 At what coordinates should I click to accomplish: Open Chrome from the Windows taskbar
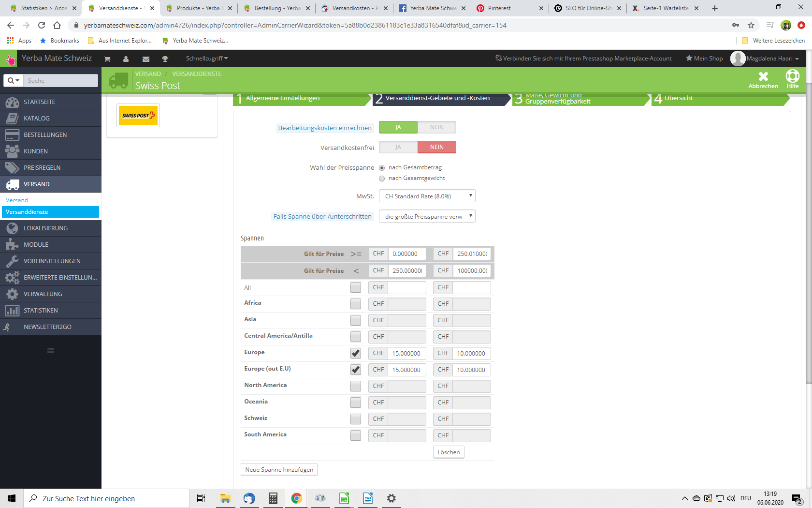pos(297,498)
